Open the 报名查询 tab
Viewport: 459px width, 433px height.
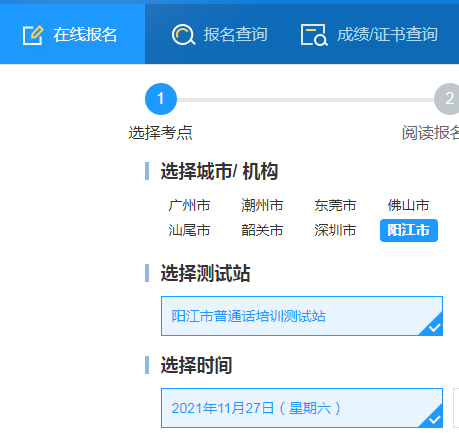[x=219, y=34]
